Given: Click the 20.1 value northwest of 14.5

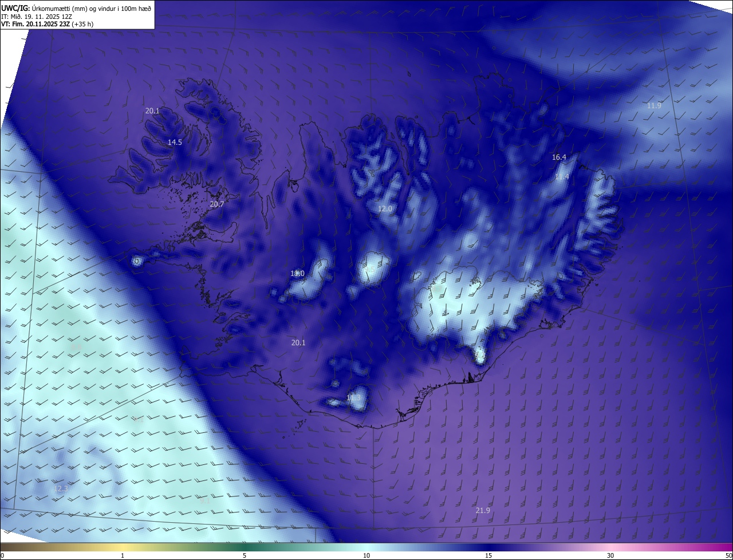Looking at the screenshot, I should 152,111.
